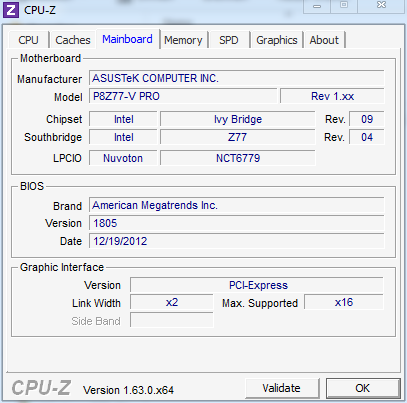Click the BIOS date 12/19/2012 field
This screenshot has width=407, height=403.
[237, 241]
